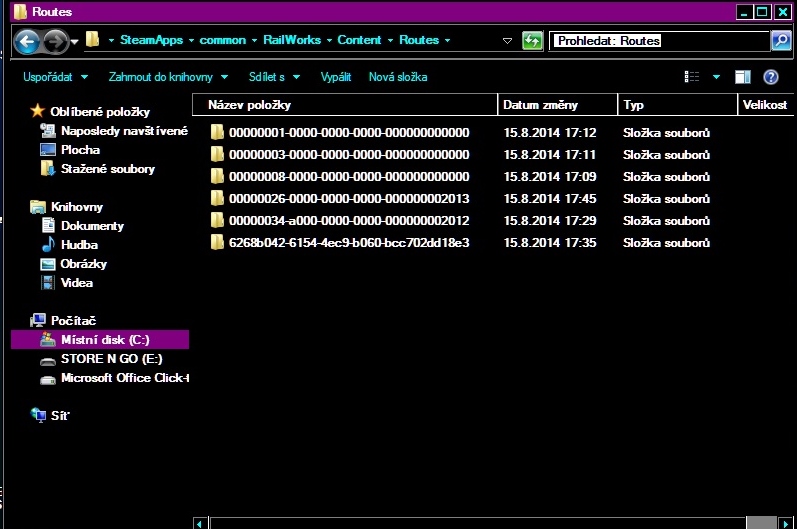Open the 'Sdílet s' menu
Image resolution: width=797 pixels, height=529 pixels.
[274, 77]
